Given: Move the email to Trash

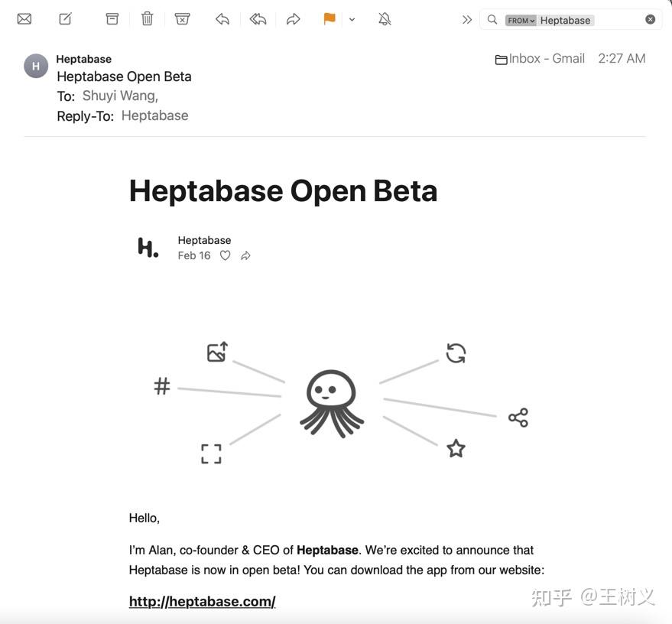Looking at the screenshot, I should tap(147, 18).
